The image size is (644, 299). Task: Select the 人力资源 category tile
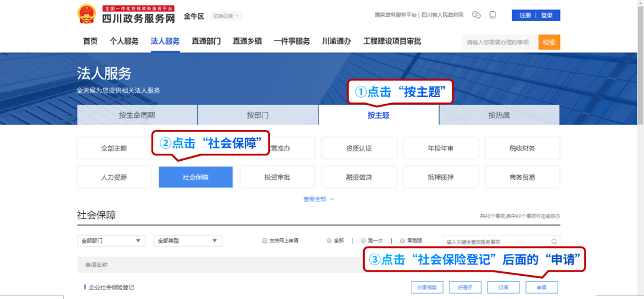coord(114,177)
